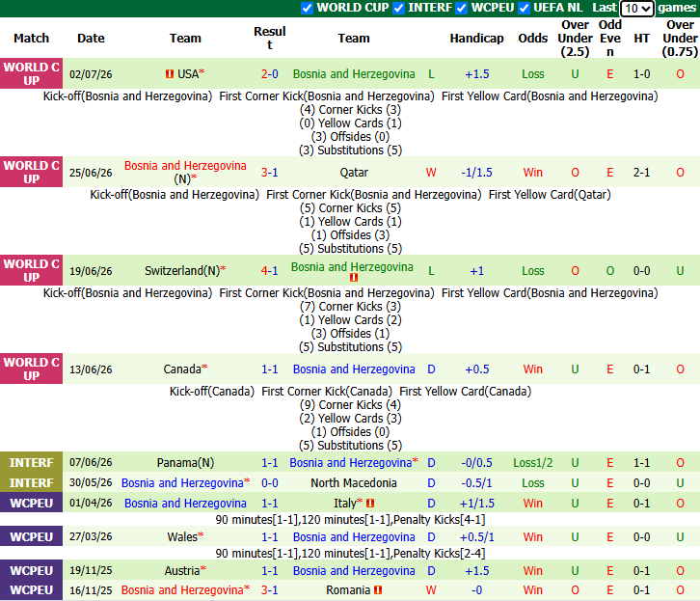Click 3-1 result of Bosnia vs Qatar

(270, 173)
